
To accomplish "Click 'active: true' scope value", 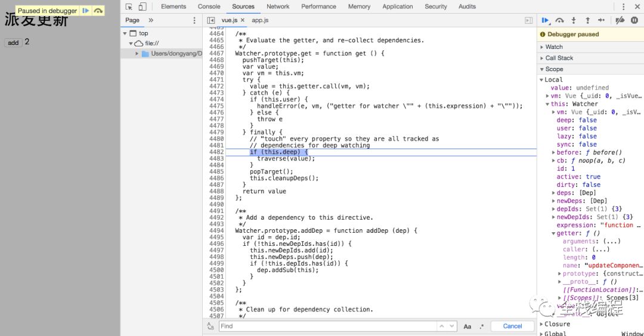I will click(x=578, y=177).
